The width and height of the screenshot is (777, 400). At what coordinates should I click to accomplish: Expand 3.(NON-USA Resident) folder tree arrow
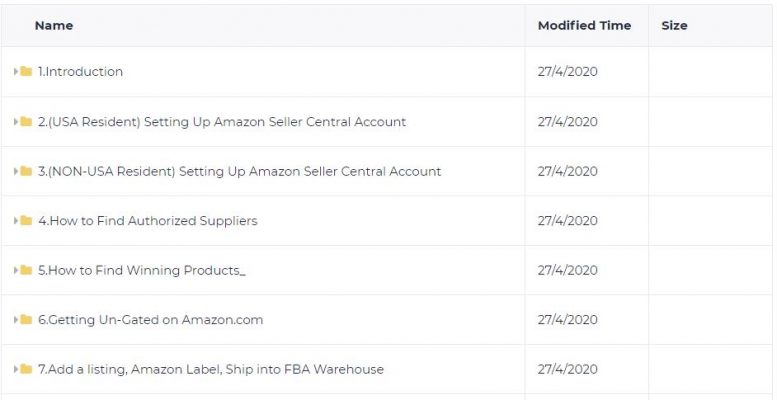click(x=16, y=171)
